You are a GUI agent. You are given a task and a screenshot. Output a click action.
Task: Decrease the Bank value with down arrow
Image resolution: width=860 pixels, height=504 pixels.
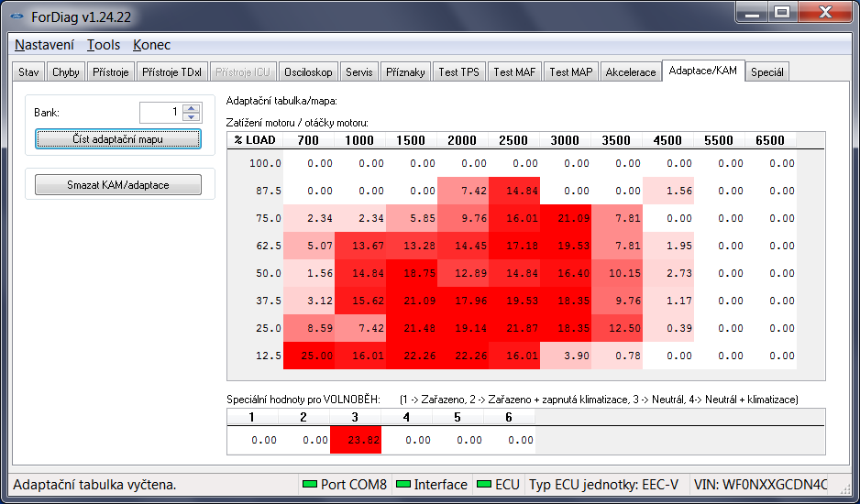191,117
